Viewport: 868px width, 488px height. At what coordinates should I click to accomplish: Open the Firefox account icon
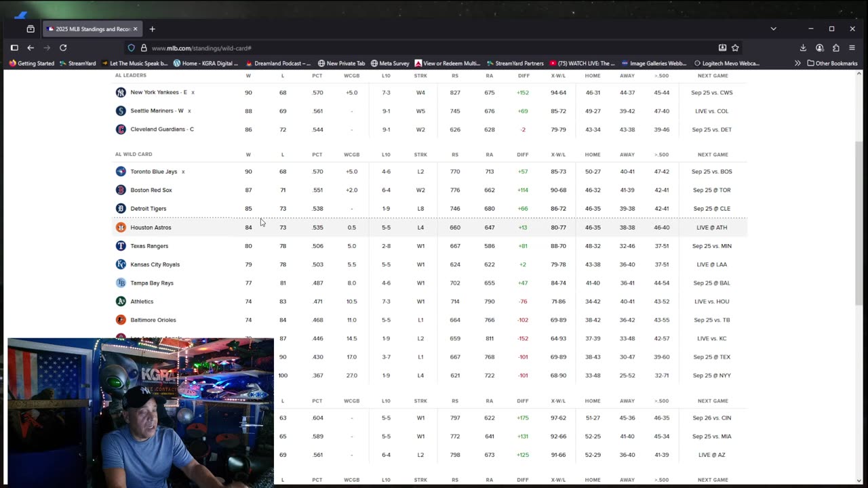(x=820, y=48)
